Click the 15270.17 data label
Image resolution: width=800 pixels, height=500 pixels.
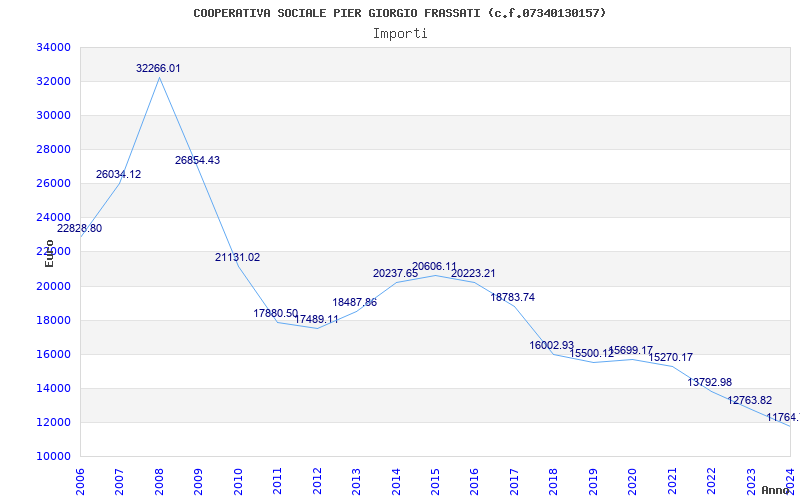[671, 358]
